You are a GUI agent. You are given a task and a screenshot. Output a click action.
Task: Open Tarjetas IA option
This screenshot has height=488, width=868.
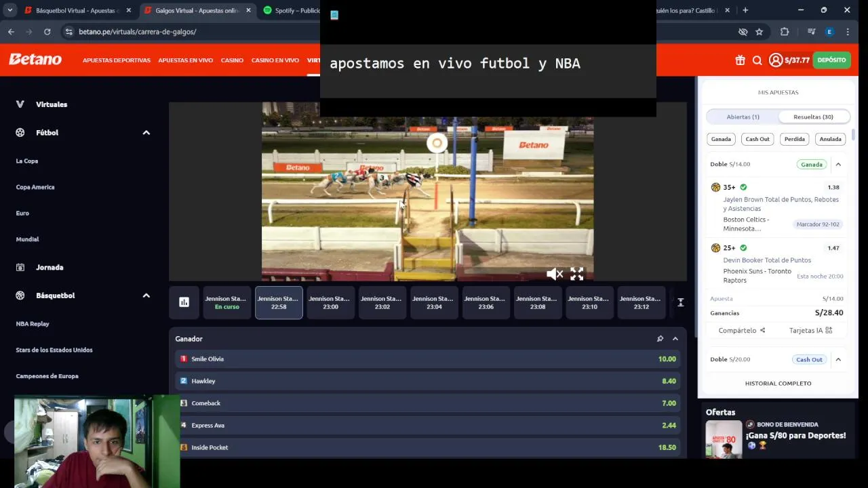tap(810, 331)
